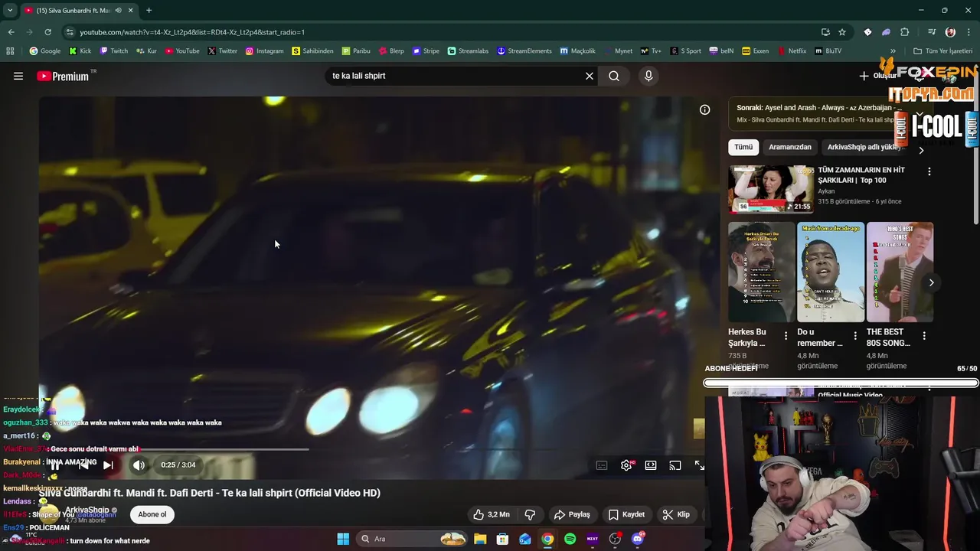This screenshot has height=551, width=980.
Task: Open THE BEST 80S SONG short
Action: [x=900, y=272]
